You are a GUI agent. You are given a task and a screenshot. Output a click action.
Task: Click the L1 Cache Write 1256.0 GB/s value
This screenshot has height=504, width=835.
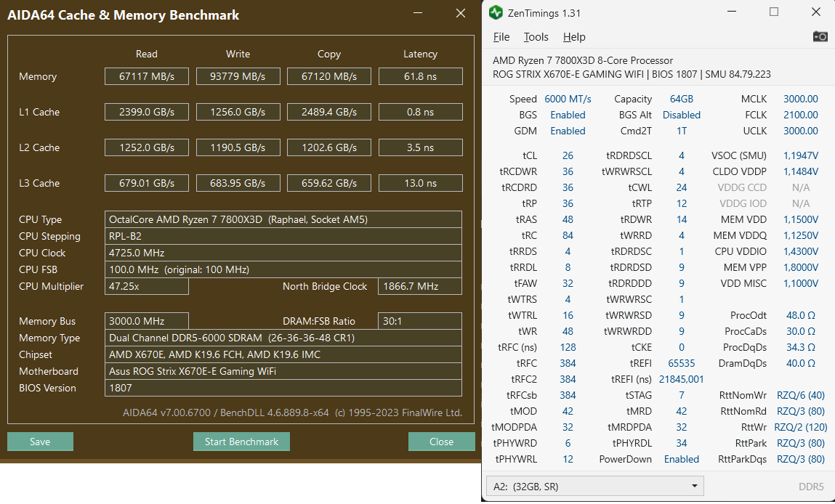tap(238, 112)
